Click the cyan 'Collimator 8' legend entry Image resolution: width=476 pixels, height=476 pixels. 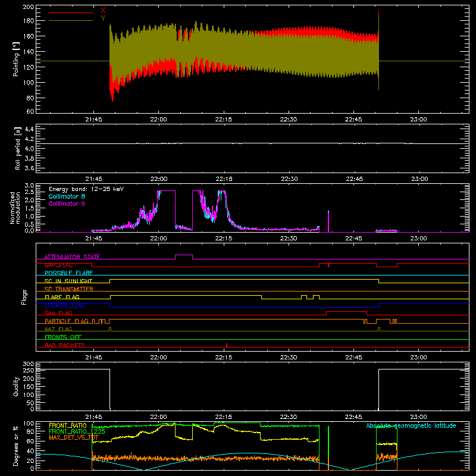click(67, 196)
